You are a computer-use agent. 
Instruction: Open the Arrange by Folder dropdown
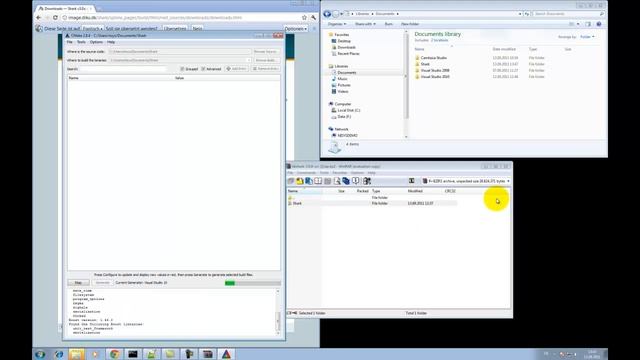pos(587,37)
